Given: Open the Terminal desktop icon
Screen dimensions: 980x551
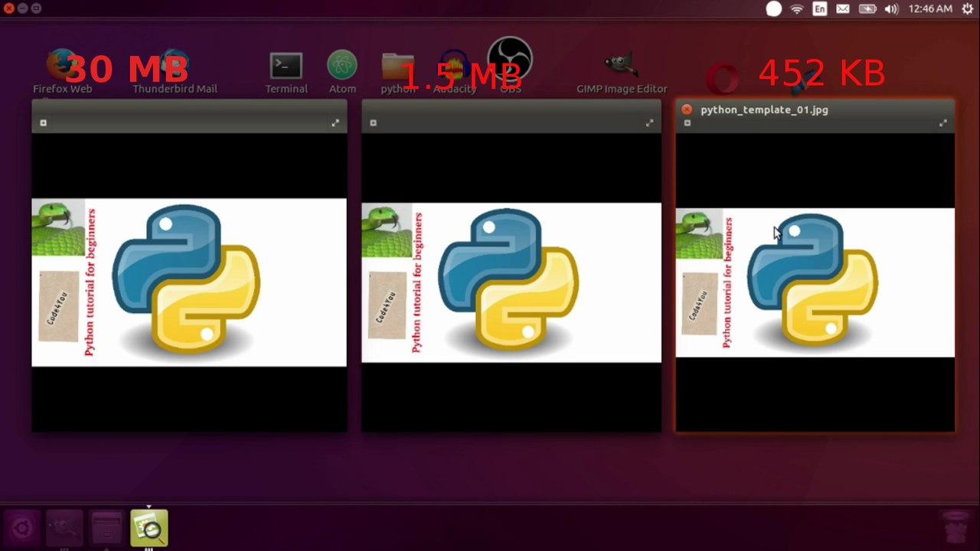Looking at the screenshot, I should pos(286,66).
